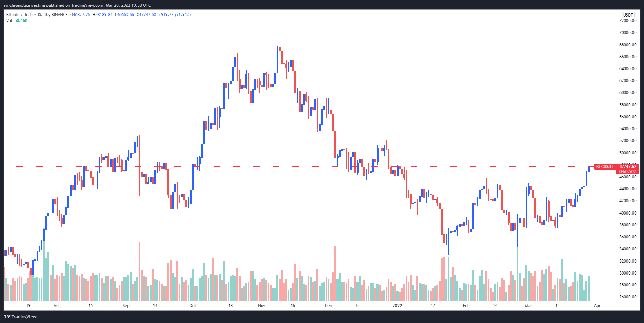Click the 72000.00 price scale label
The image size is (644, 323).
click(628, 21)
